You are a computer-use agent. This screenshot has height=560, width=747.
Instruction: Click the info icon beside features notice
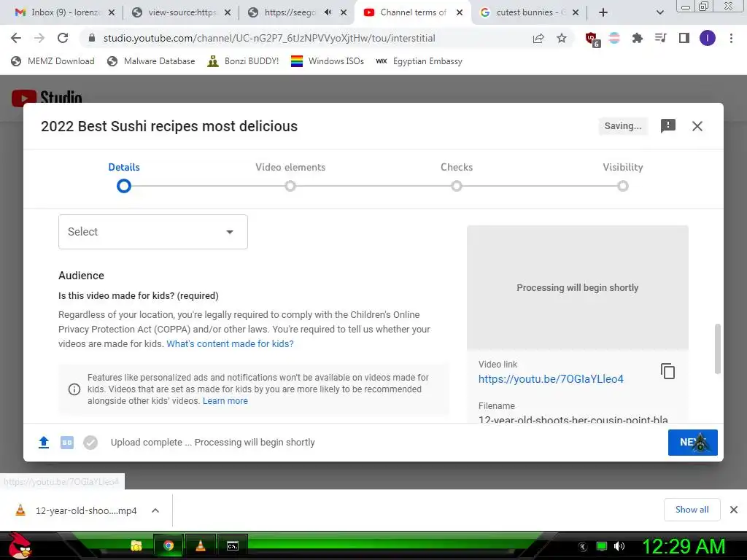[74, 389]
